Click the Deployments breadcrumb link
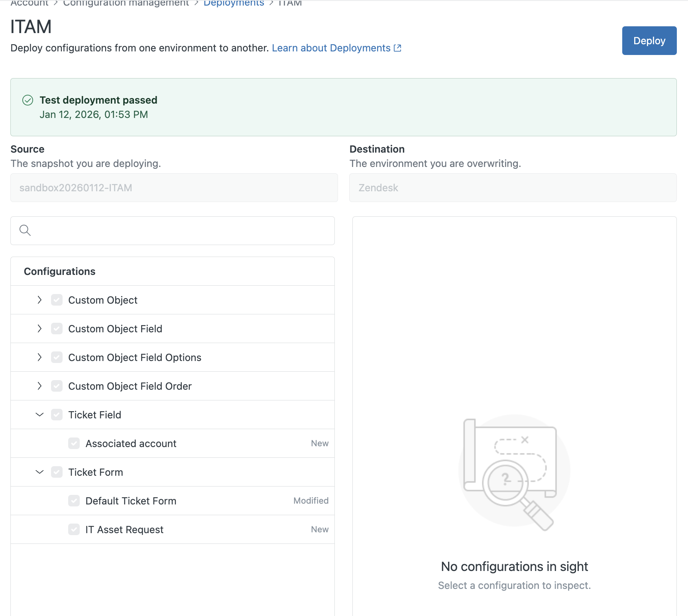 click(x=234, y=3)
